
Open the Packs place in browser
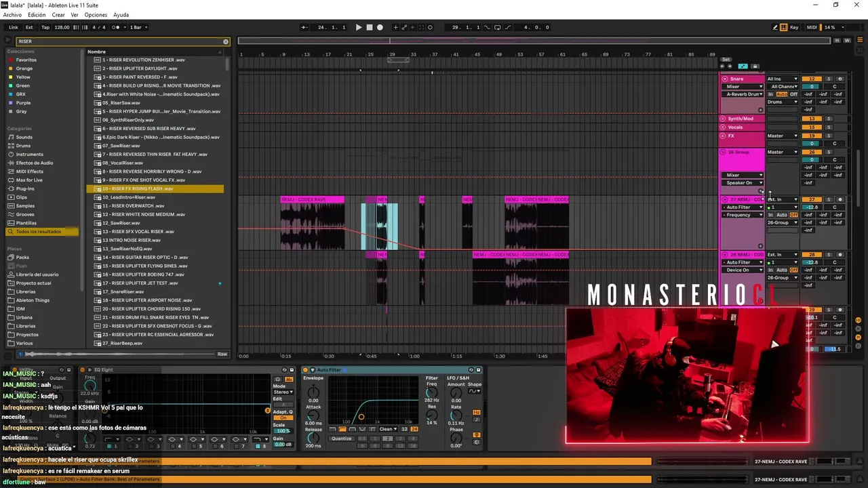tap(22, 258)
